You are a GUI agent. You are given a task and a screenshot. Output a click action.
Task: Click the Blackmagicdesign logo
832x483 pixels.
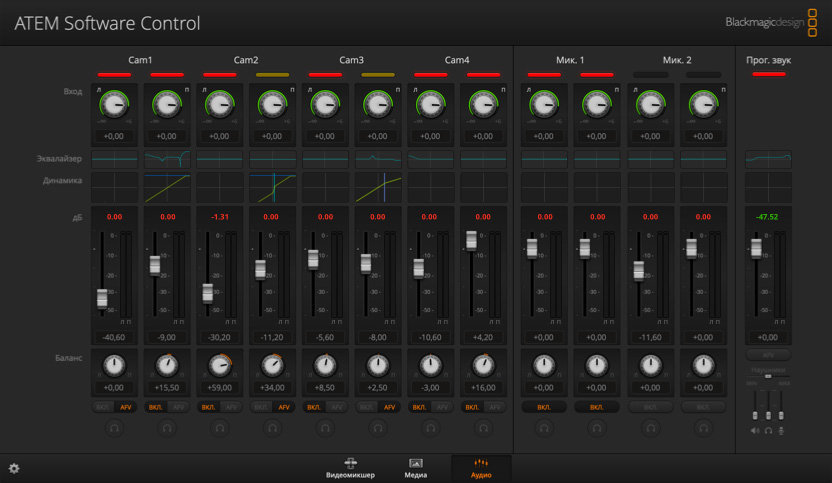click(771, 22)
